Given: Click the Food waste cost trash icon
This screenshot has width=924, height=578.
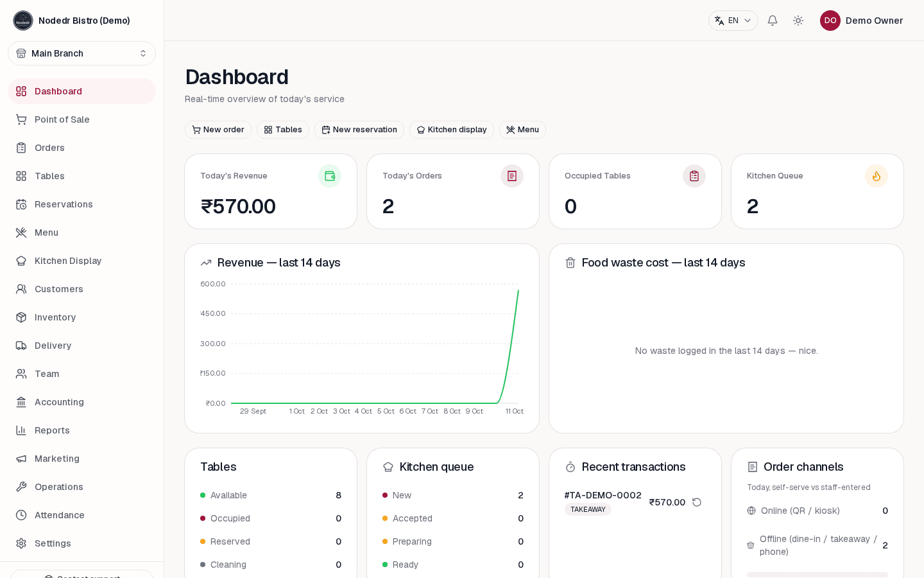Looking at the screenshot, I should 570,263.
